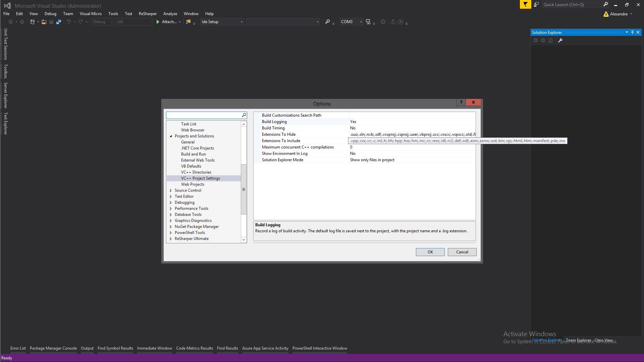Switch to the Output tab at the bottom
This screenshot has height=362, width=644.
point(87,348)
